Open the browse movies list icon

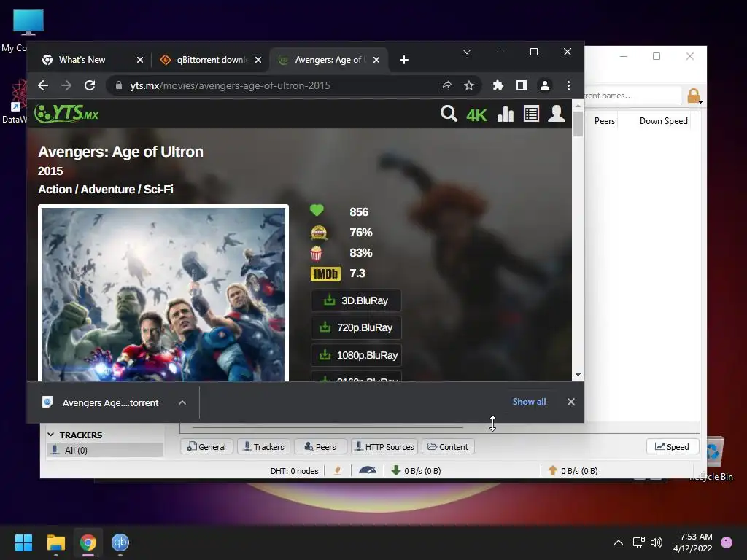(531, 114)
